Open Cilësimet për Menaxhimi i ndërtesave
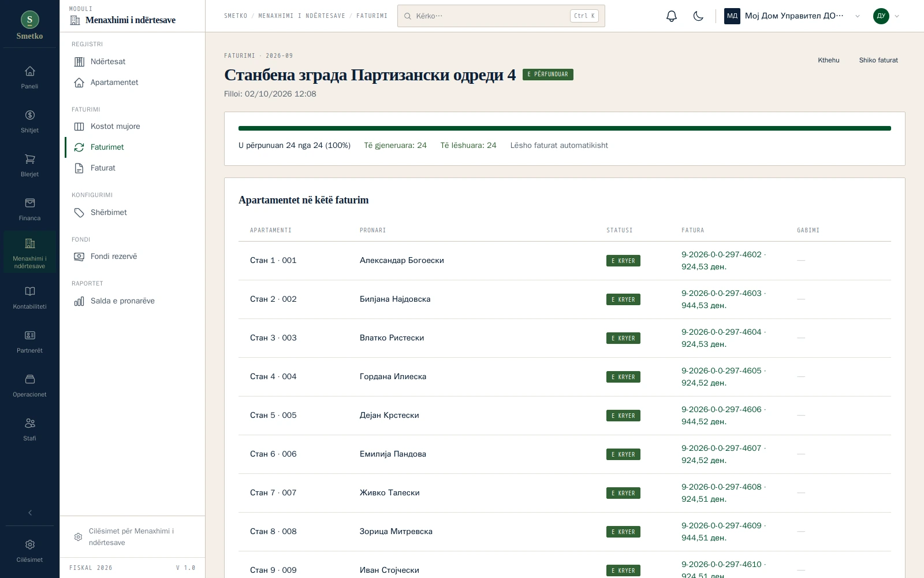Screen dimensions: 924x578 pyautogui.click(x=132, y=536)
